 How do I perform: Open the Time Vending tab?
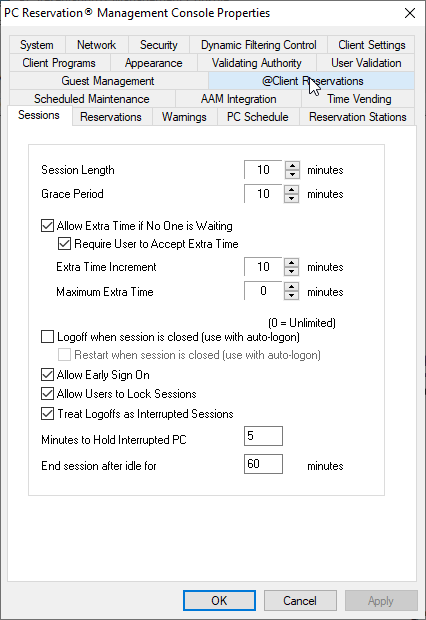coord(359,99)
